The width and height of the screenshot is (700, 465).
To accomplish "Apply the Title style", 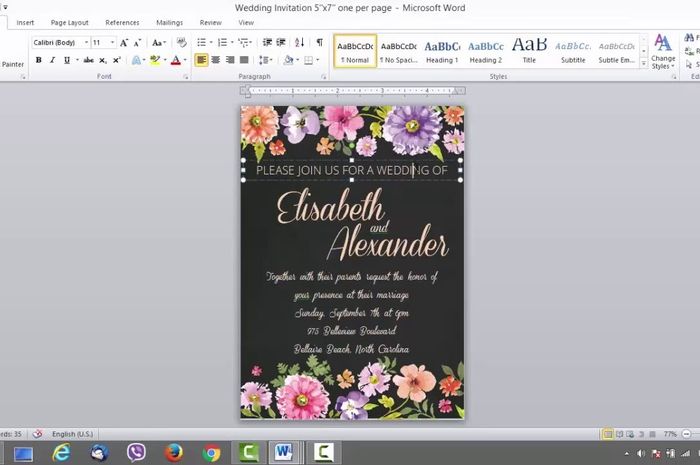I will pos(529,51).
